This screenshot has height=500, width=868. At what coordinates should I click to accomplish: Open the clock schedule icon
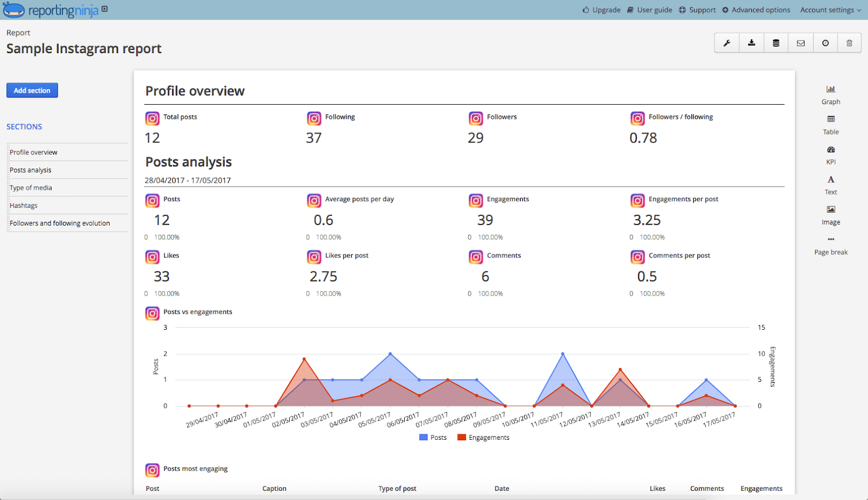tap(825, 43)
